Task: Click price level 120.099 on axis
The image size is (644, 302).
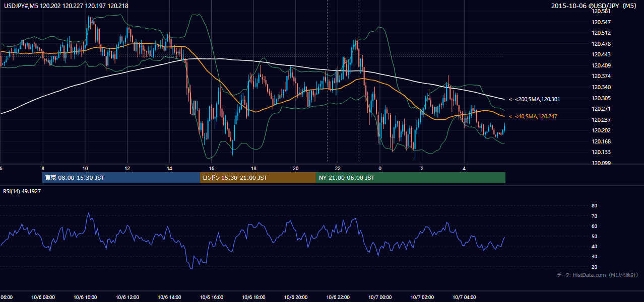Action: coord(602,163)
